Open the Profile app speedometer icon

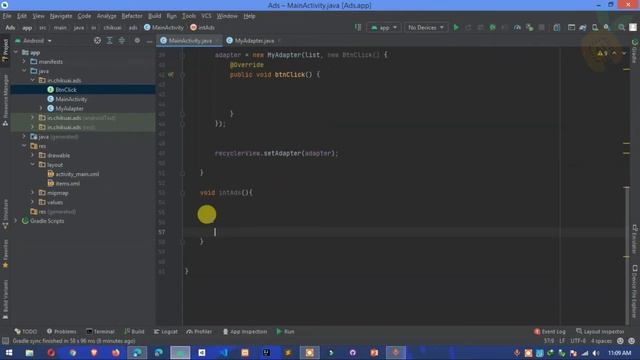click(517, 27)
